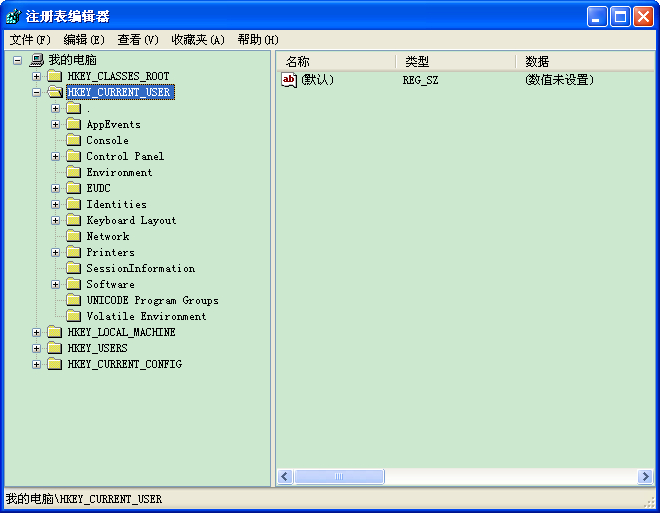Open the 收藏夹(A) menu

[198, 40]
